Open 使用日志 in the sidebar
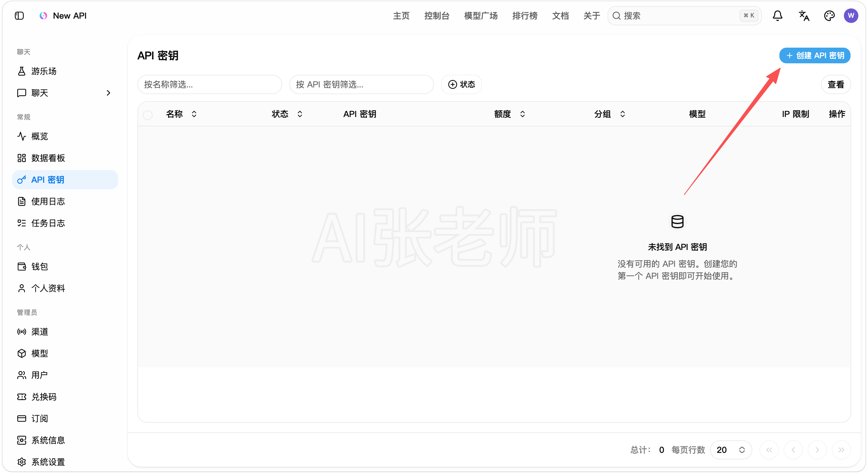This screenshot has width=868, height=474. (65, 201)
